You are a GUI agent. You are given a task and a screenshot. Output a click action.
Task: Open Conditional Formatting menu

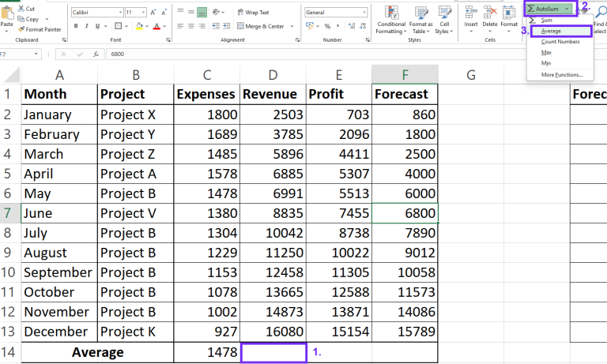pos(391,20)
